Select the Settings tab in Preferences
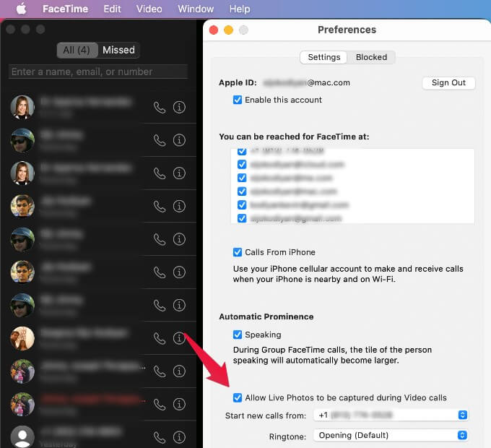 tap(323, 57)
